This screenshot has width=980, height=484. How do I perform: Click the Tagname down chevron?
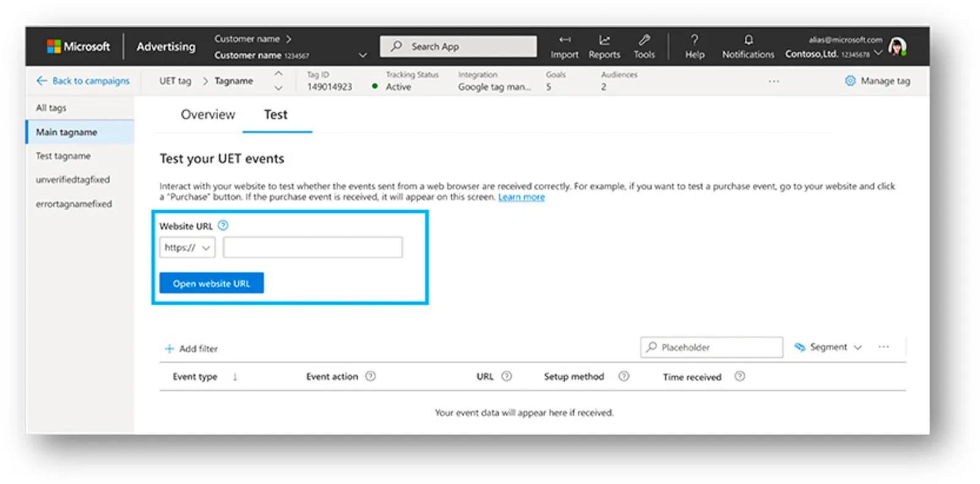(278, 88)
